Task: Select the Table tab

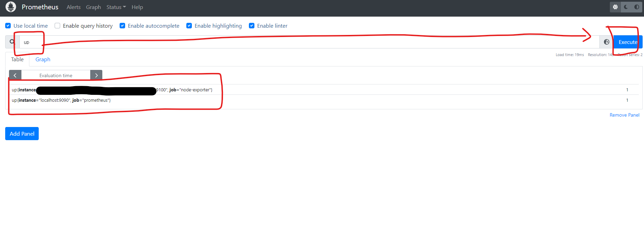Action: pos(17,60)
